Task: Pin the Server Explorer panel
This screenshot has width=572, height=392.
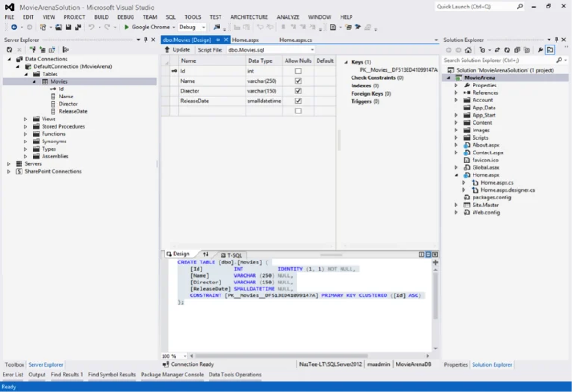Action: click(145, 39)
